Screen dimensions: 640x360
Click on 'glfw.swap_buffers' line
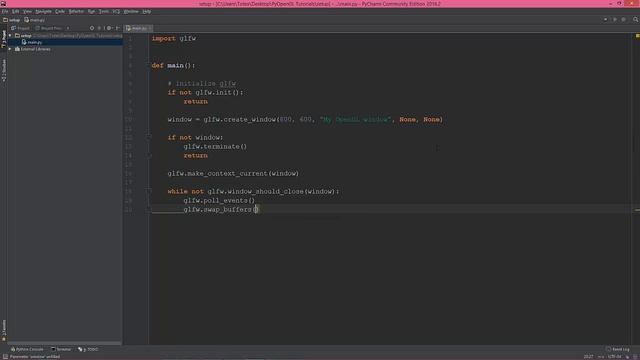click(221, 210)
